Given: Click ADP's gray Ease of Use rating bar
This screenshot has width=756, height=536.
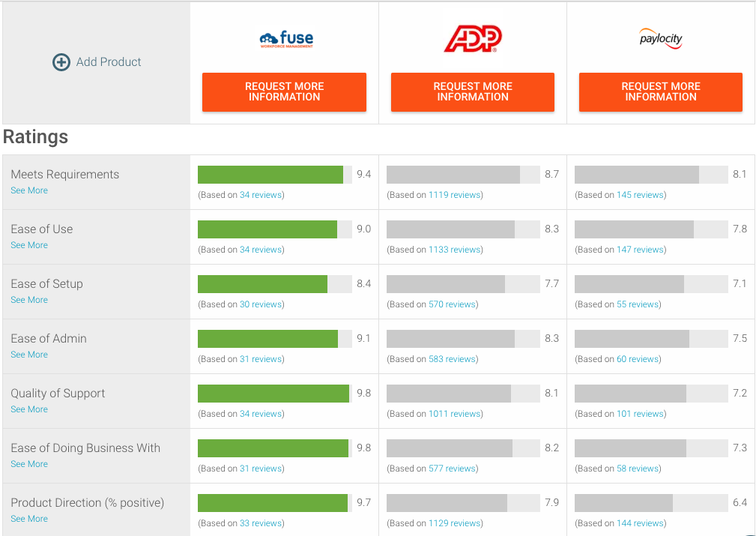Looking at the screenshot, I should click(450, 229).
